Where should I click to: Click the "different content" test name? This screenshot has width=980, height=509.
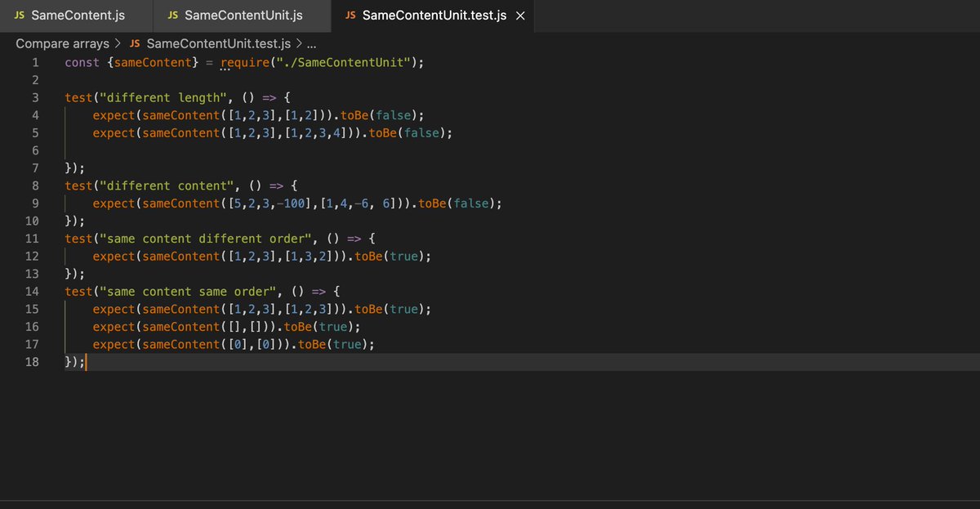coord(167,185)
